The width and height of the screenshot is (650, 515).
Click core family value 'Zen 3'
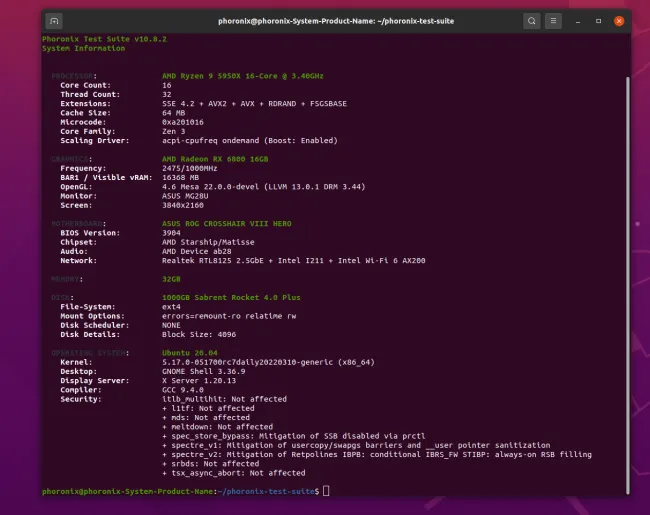point(173,131)
